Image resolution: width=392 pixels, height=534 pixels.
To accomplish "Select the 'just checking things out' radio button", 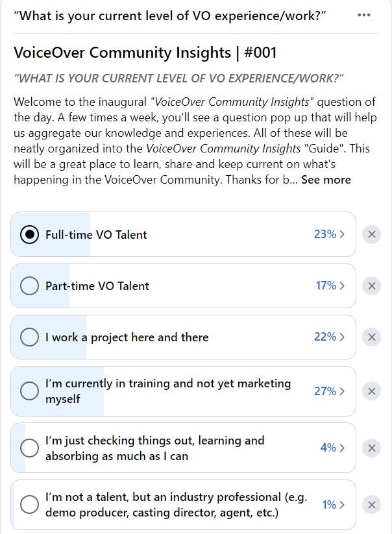I will (29, 448).
